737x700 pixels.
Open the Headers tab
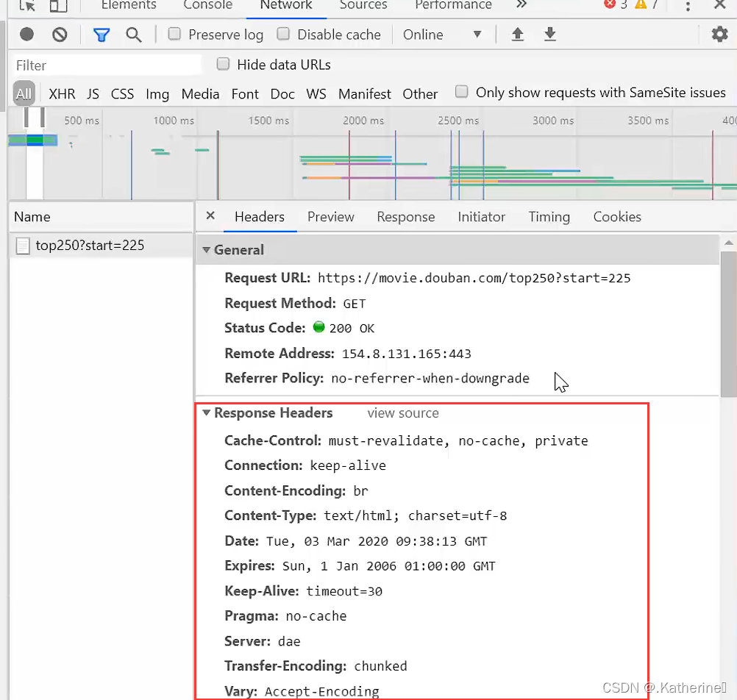(260, 217)
